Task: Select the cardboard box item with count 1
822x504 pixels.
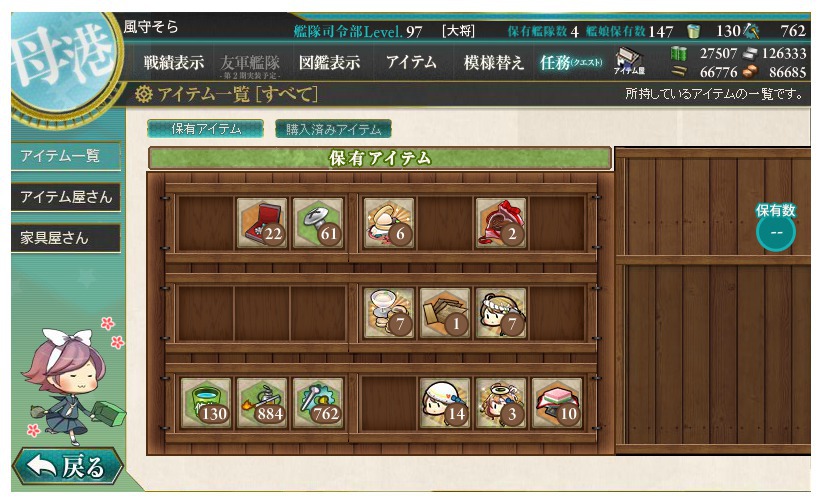Action: tap(445, 313)
